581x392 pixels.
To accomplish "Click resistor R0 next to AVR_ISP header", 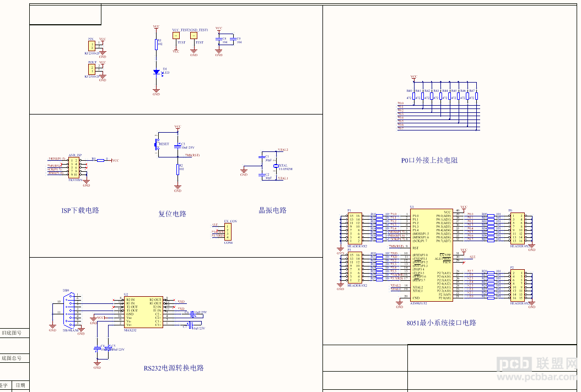I will tap(100, 160).
